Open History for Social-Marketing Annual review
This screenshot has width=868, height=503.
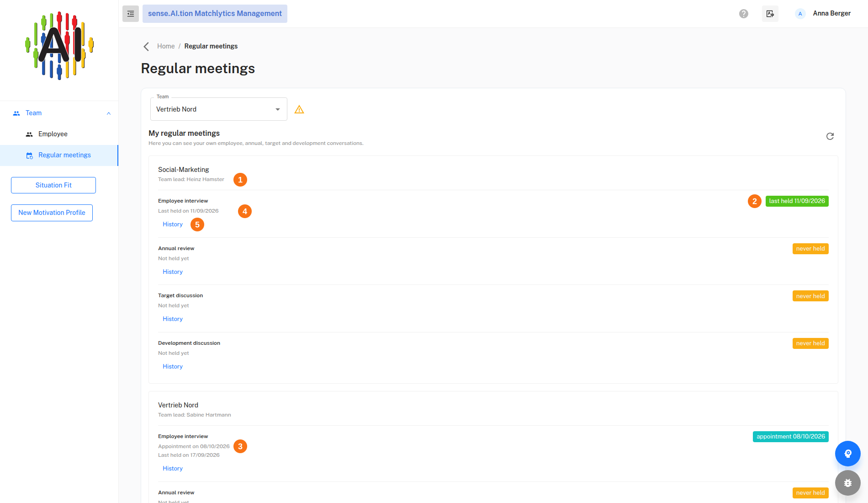173,272
